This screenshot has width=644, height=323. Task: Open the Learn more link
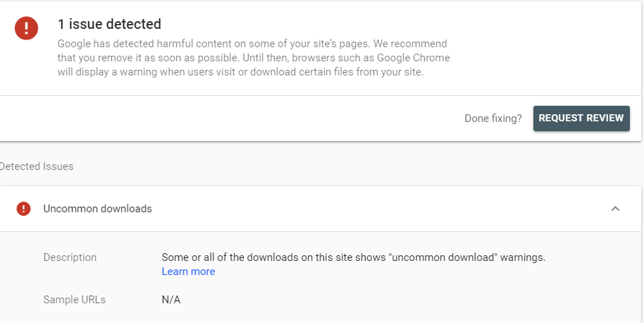click(188, 272)
